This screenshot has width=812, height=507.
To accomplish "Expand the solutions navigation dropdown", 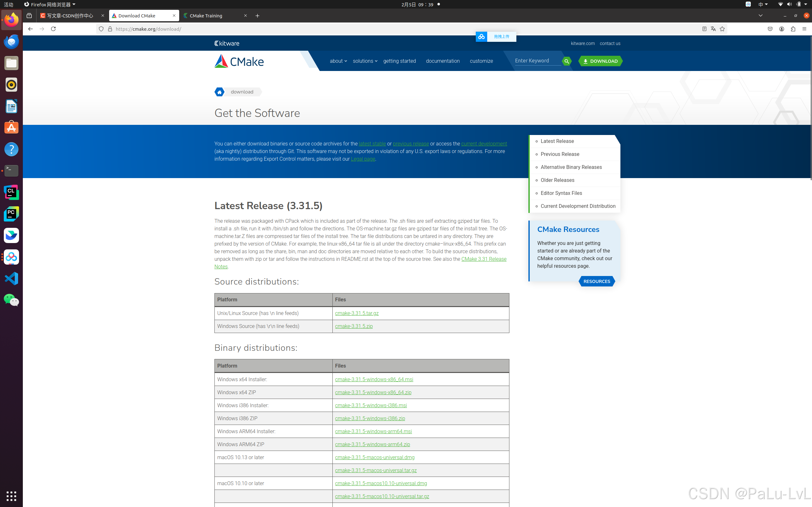I will point(365,61).
